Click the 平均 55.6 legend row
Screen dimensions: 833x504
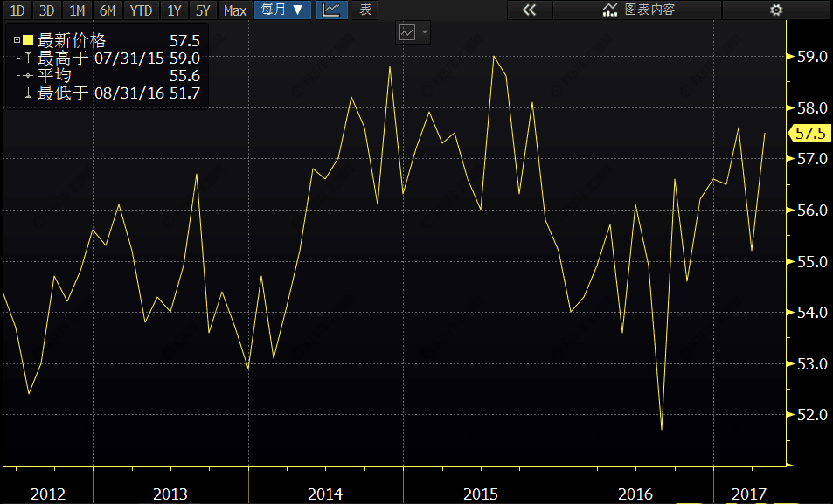click(113, 75)
